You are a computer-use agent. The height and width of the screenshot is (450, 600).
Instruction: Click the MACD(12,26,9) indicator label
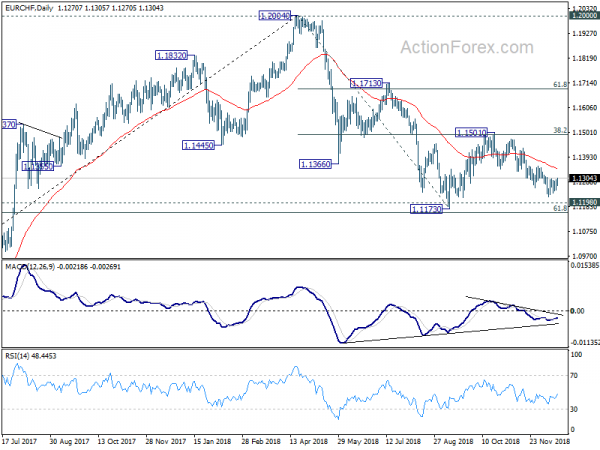(x=30, y=266)
